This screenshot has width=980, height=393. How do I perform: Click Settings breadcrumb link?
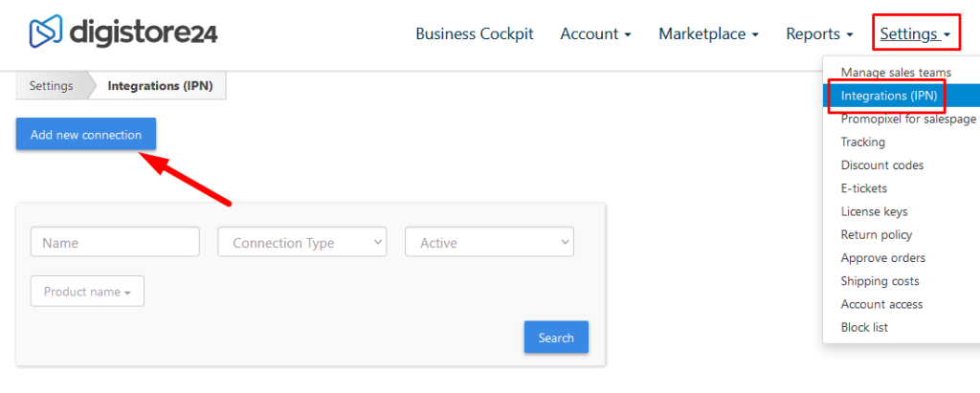coord(52,86)
